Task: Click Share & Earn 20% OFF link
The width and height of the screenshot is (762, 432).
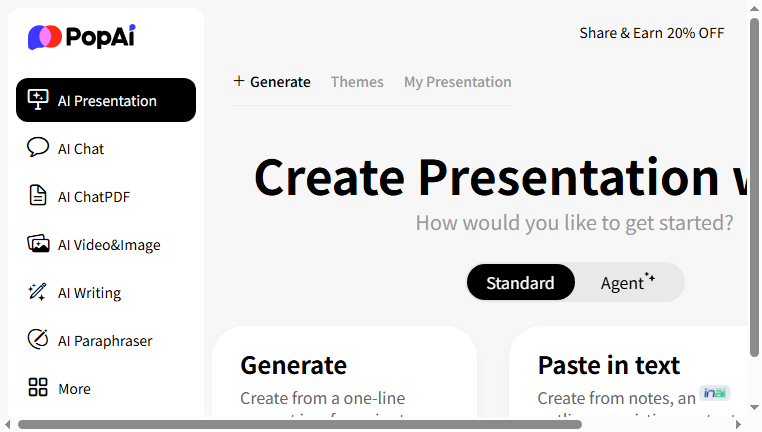Action: tap(652, 33)
